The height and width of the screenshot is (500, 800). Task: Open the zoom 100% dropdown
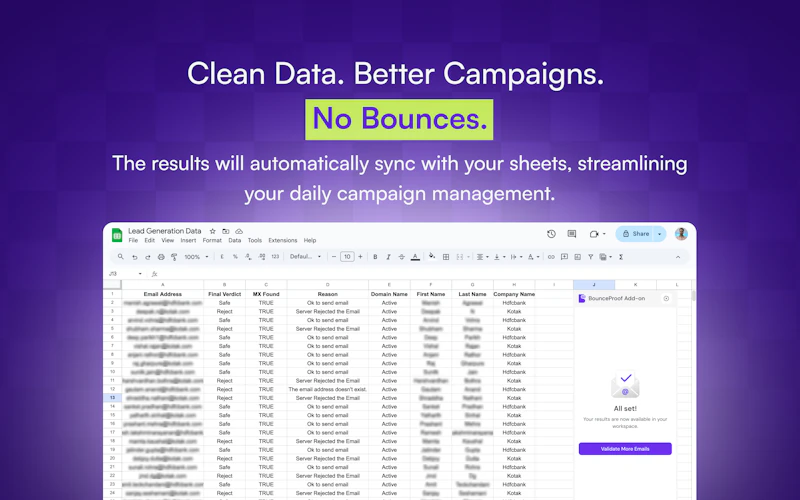pos(196,257)
